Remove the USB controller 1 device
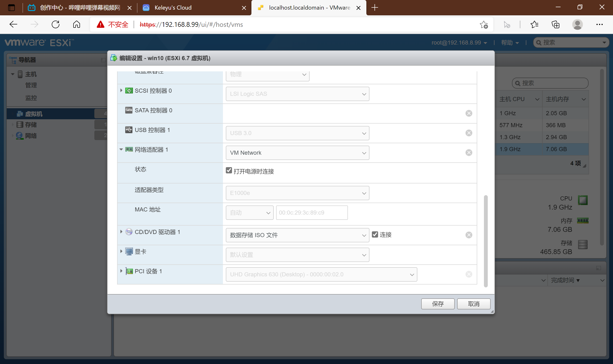613x364 pixels. (469, 133)
